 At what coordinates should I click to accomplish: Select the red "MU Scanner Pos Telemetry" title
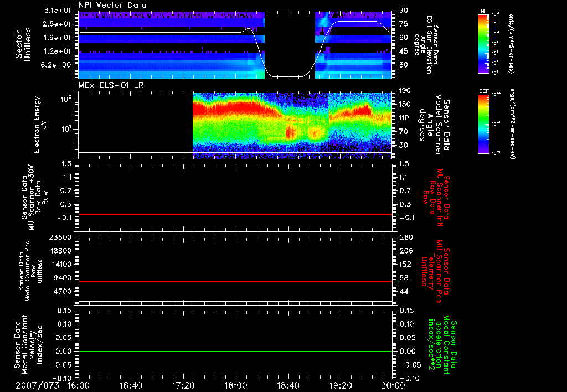(x=435, y=271)
